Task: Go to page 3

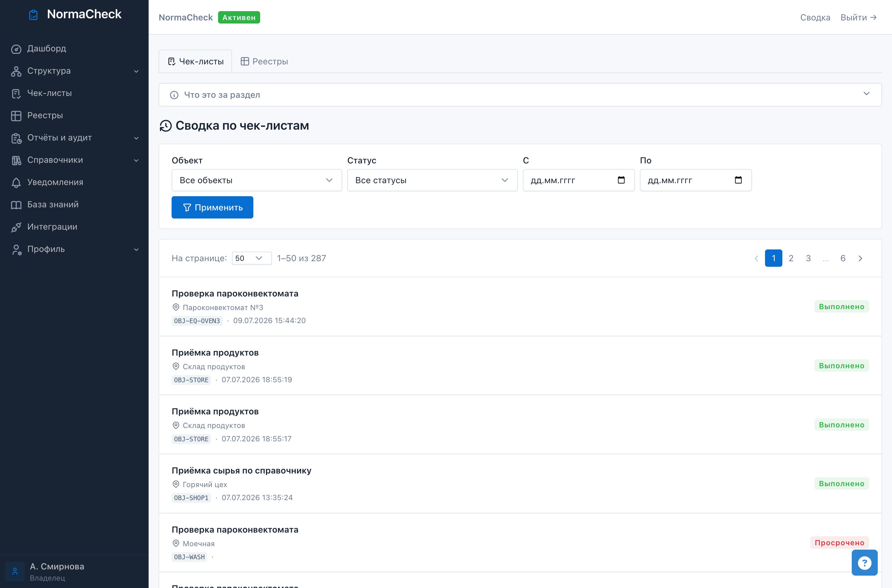Action: tap(808, 258)
